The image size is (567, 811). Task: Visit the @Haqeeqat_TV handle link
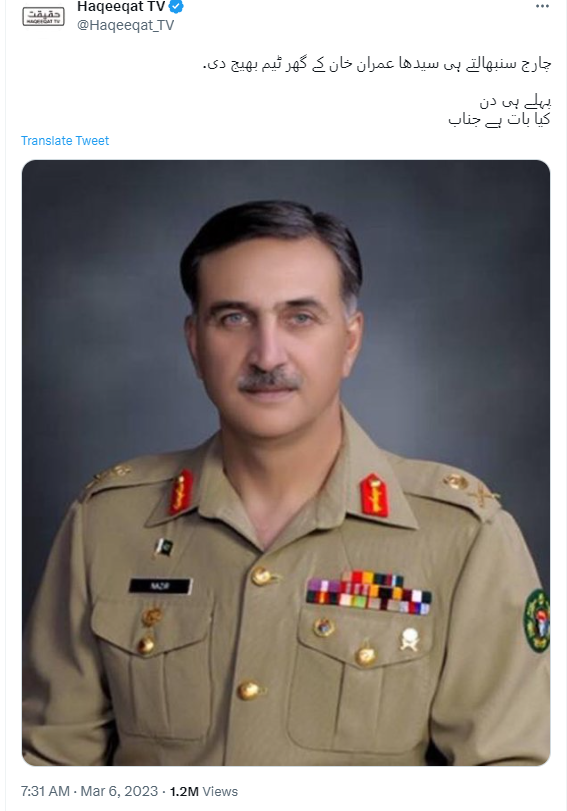pyautogui.click(x=126, y=25)
